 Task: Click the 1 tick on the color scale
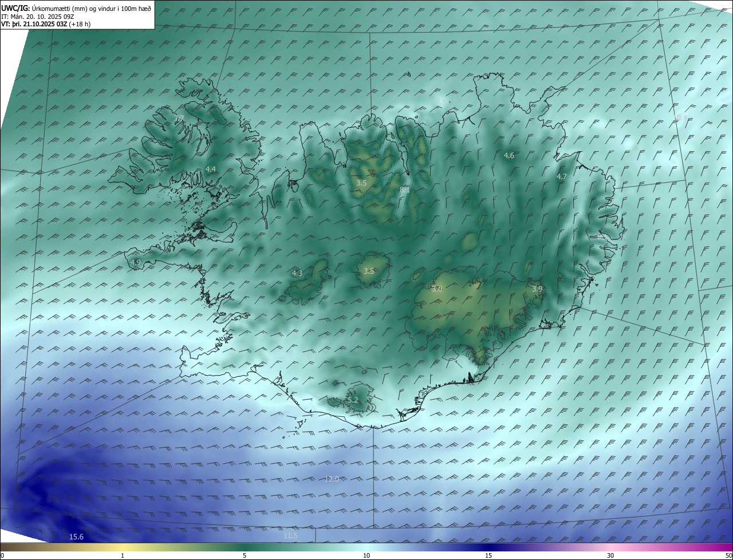tap(123, 555)
